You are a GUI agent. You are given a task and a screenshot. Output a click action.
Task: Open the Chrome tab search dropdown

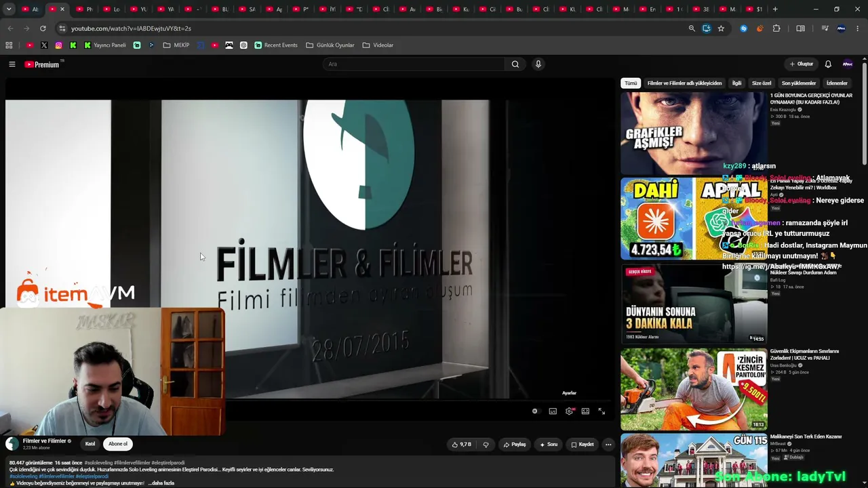point(9,9)
